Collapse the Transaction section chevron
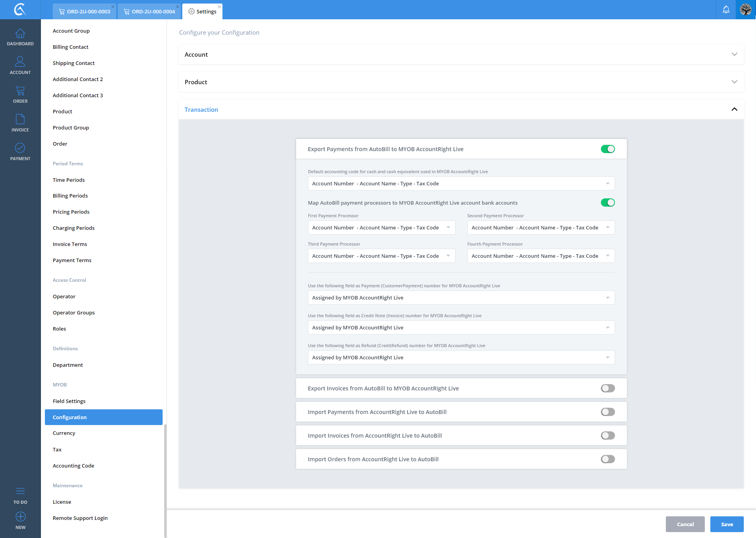 [734, 109]
